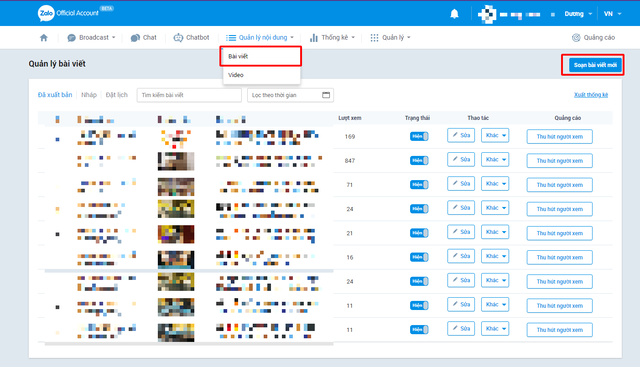Click the account avatar in header
The width and height of the screenshot is (640, 367).
[487, 14]
